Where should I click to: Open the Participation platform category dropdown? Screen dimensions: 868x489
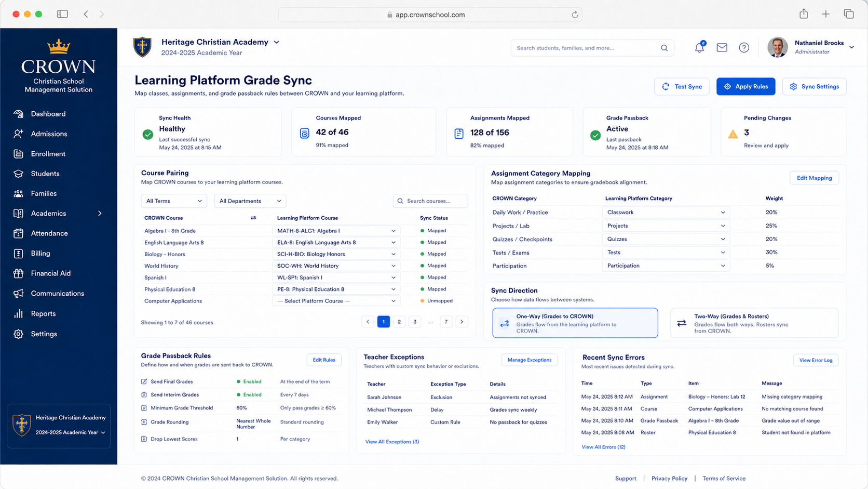[666, 266]
